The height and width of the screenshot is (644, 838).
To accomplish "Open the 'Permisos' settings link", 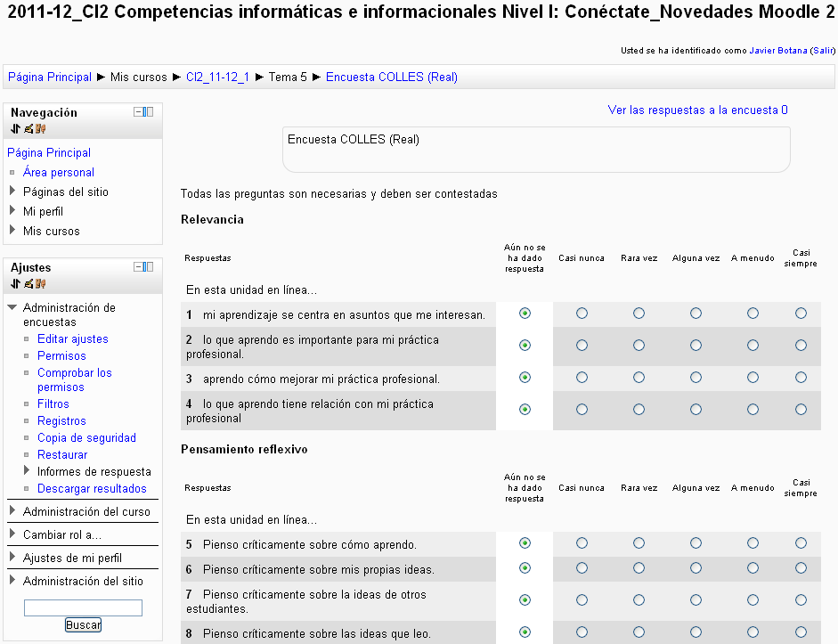I will 61,356.
